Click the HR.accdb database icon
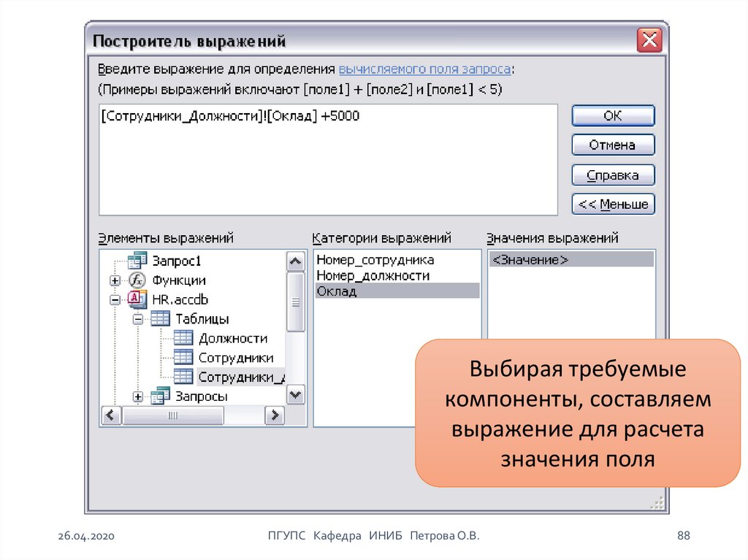This screenshot has width=748, height=560. [x=137, y=299]
